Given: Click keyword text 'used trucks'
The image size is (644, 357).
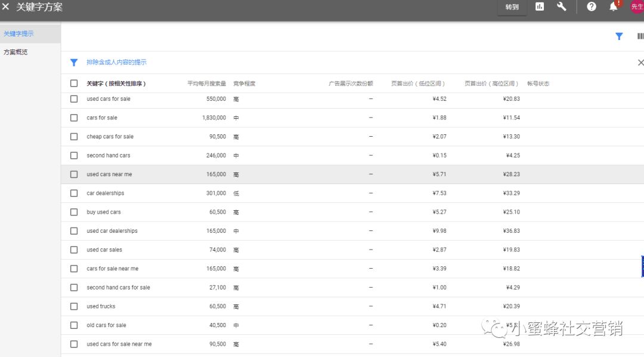Looking at the screenshot, I should 101,306.
